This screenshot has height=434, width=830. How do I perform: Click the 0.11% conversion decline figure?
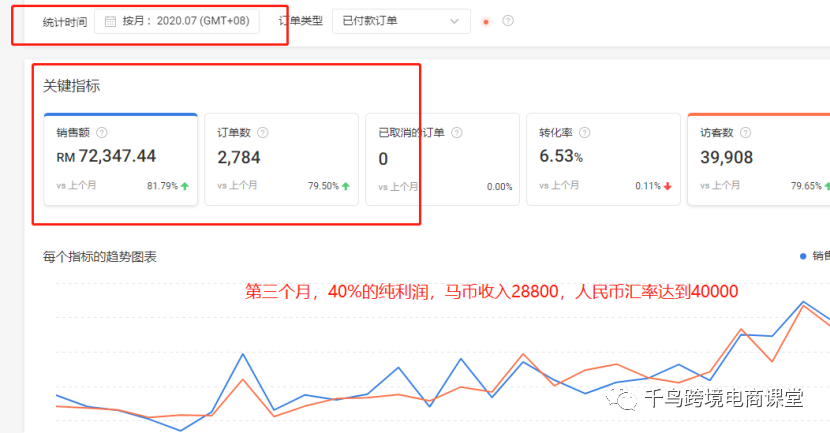(648, 186)
